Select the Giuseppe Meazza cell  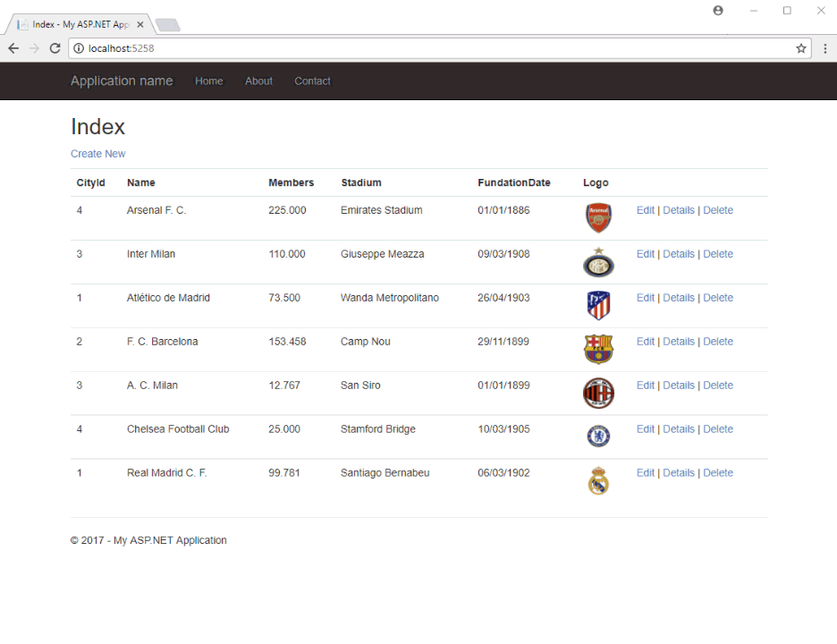coord(382,254)
